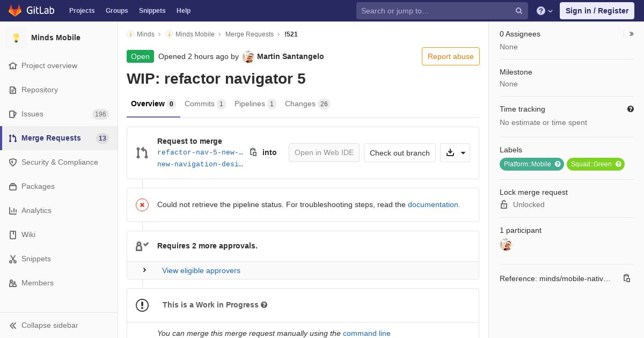Click the Squad::Green label
The width and height of the screenshot is (644, 338).
(591, 164)
